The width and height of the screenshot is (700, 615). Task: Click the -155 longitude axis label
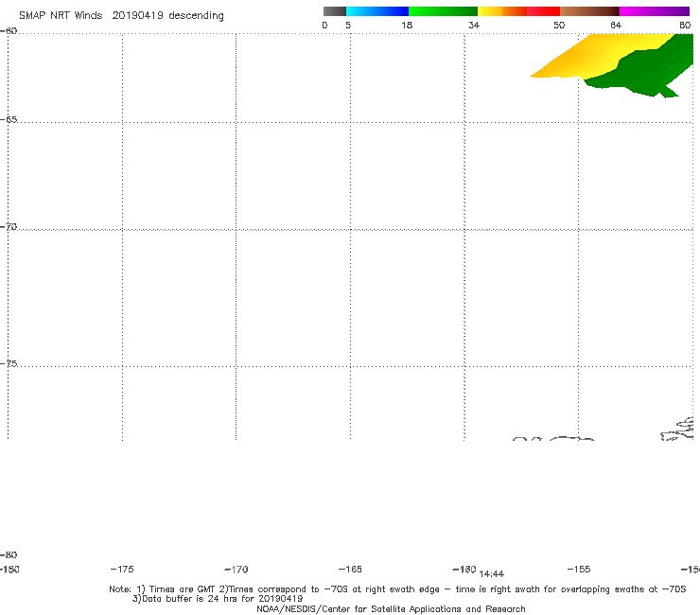point(579,570)
